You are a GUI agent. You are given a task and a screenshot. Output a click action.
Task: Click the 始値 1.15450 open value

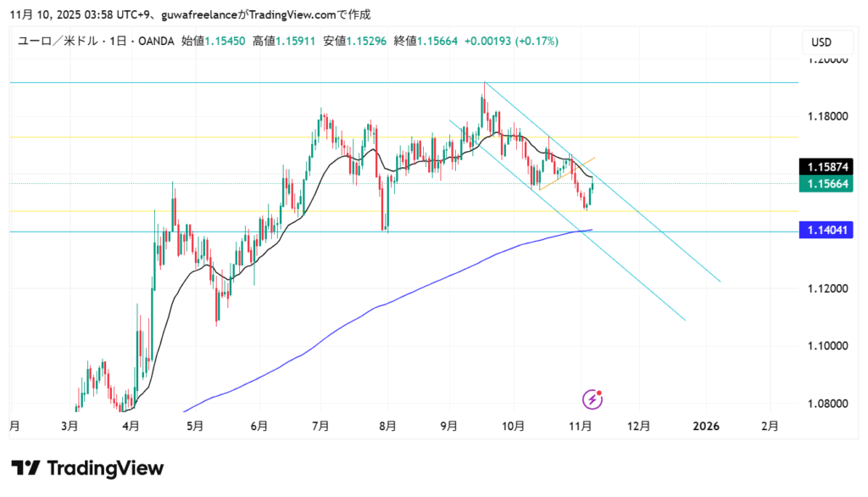click(213, 42)
